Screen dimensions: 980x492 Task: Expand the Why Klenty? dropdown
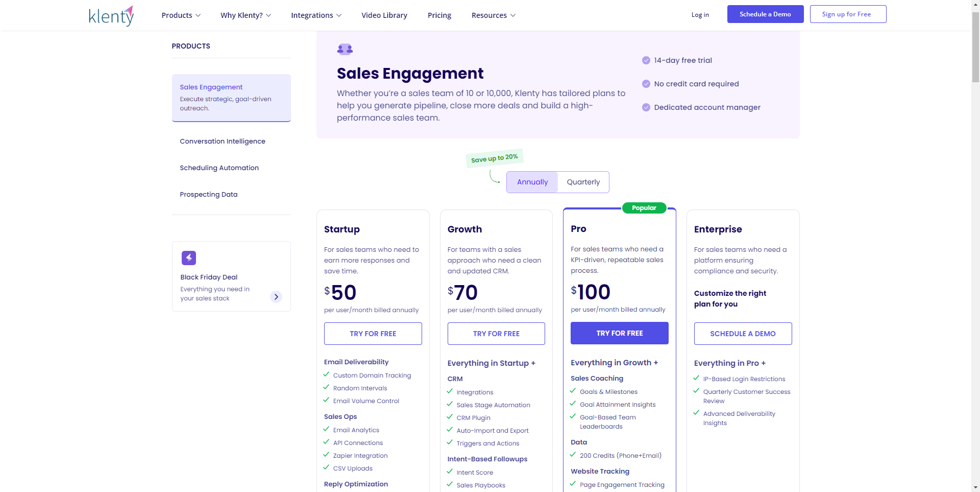point(246,15)
